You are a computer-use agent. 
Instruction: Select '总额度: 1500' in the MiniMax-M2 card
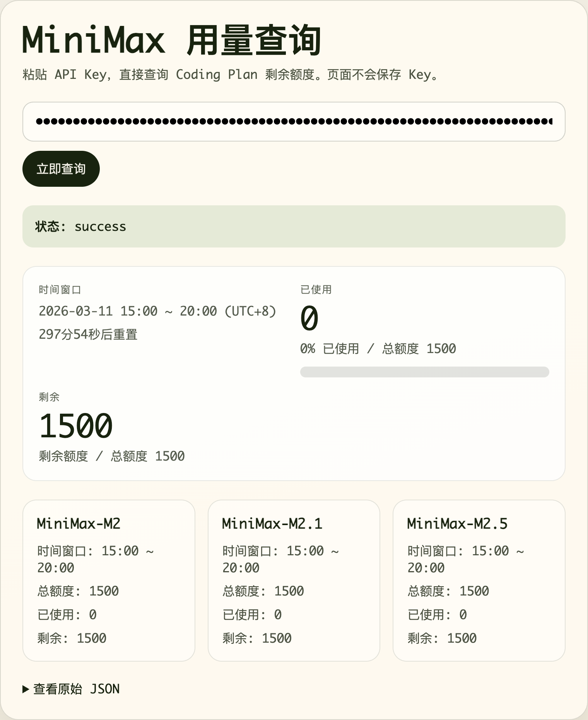[78, 591]
